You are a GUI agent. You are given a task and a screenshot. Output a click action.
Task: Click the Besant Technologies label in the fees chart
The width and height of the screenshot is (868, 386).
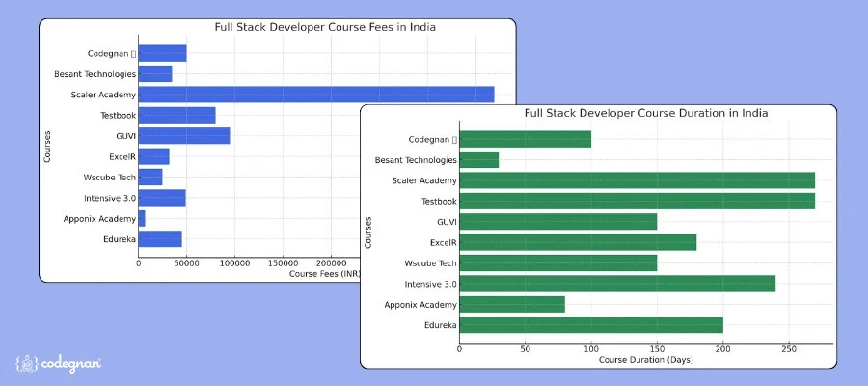95,74
